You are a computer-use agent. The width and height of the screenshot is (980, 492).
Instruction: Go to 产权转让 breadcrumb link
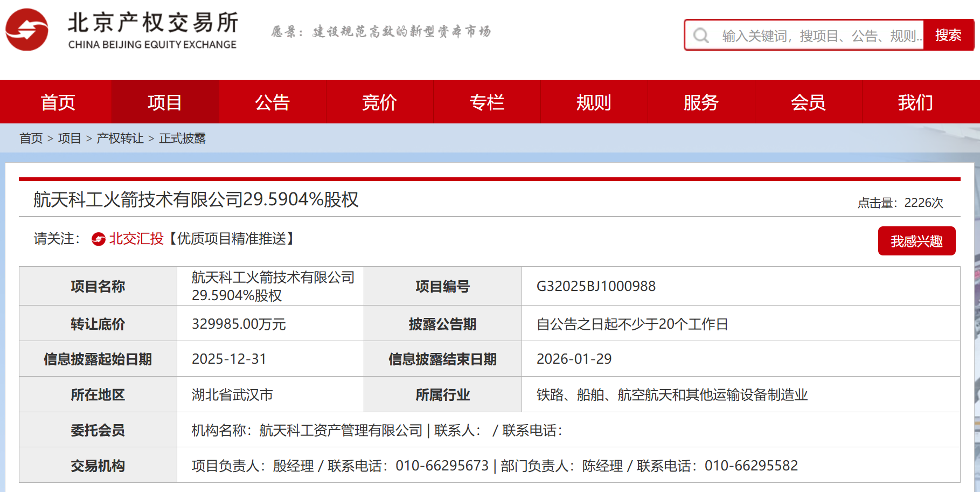pos(120,138)
